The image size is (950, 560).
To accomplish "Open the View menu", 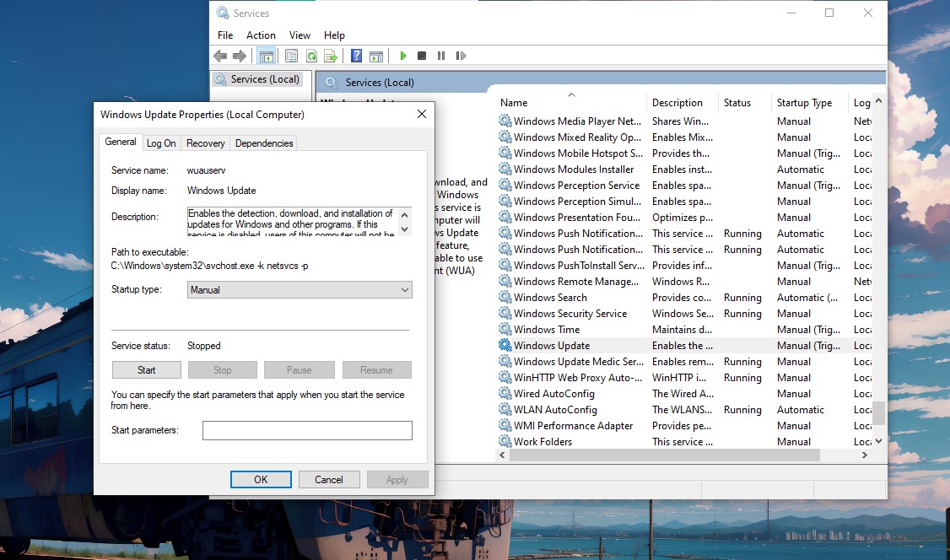I will (300, 35).
